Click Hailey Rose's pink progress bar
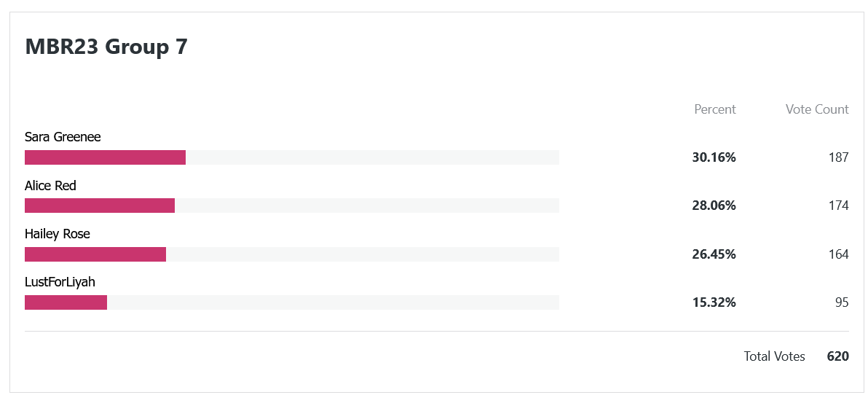 point(95,254)
